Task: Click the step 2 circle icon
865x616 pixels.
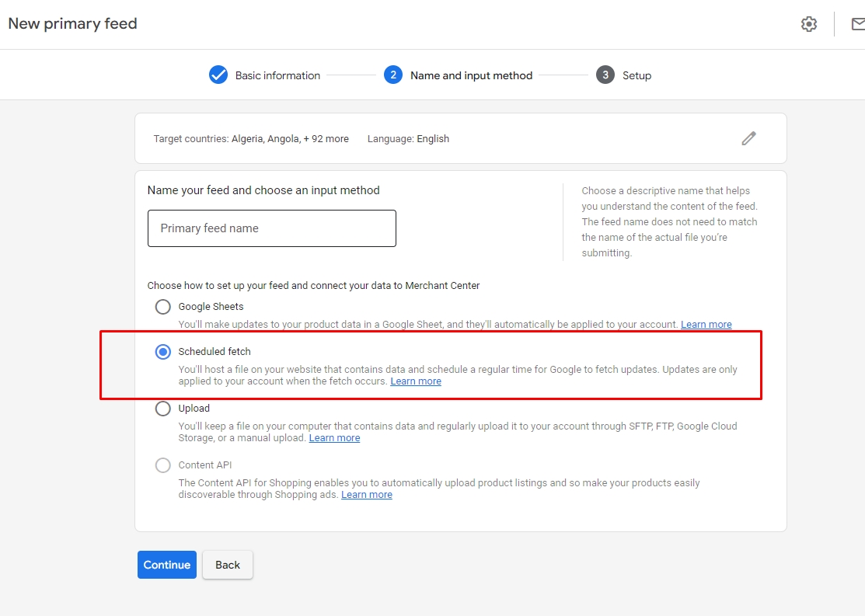Action: tap(393, 75)
